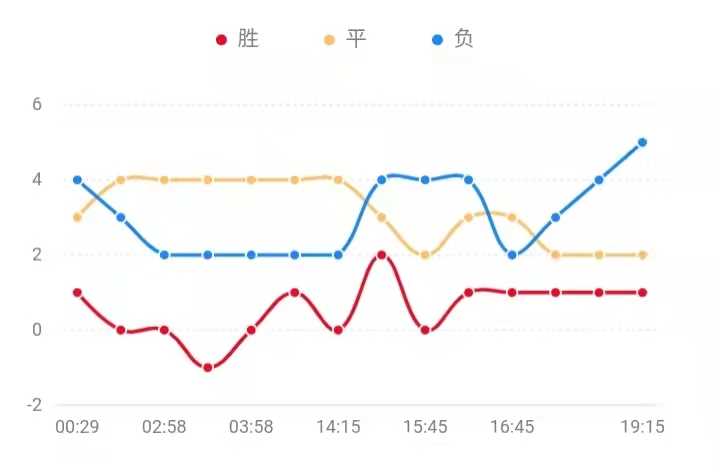The image size is (720, 472).
Task: Click the yellow legend dot beside 平
Action: (330, 41)
